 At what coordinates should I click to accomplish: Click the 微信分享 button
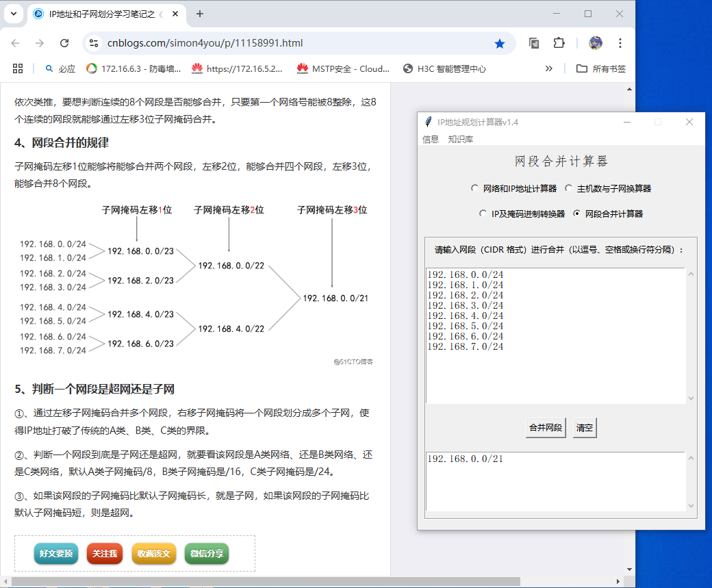coord(207,554)
